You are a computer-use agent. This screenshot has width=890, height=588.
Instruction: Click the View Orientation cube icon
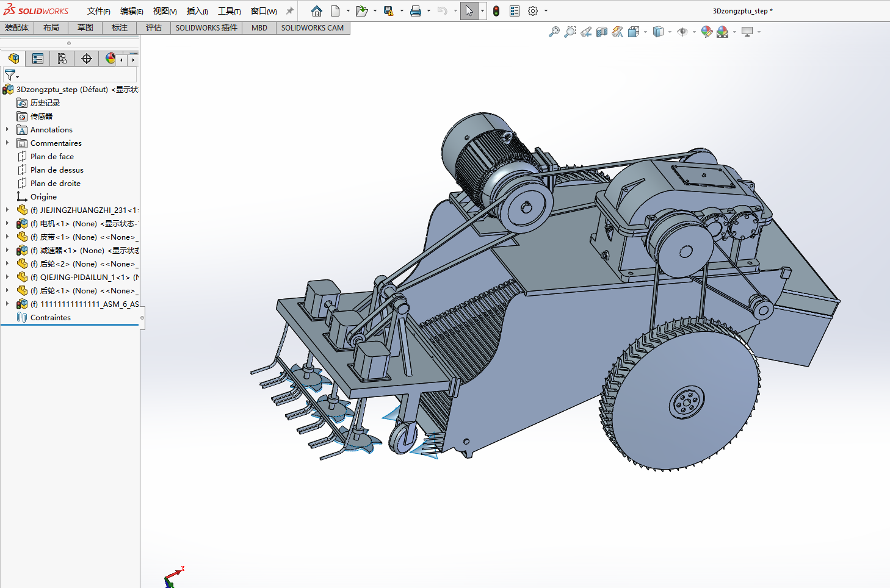634,32
